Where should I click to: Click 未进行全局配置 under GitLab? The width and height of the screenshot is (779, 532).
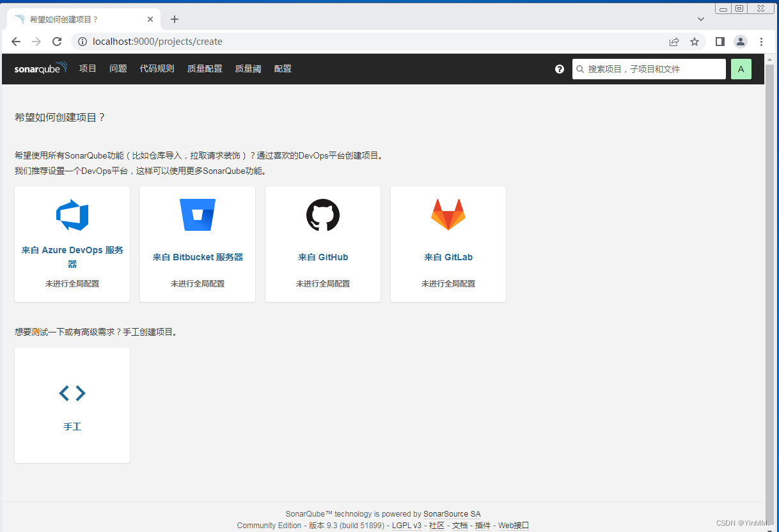(x=448, y=283)
